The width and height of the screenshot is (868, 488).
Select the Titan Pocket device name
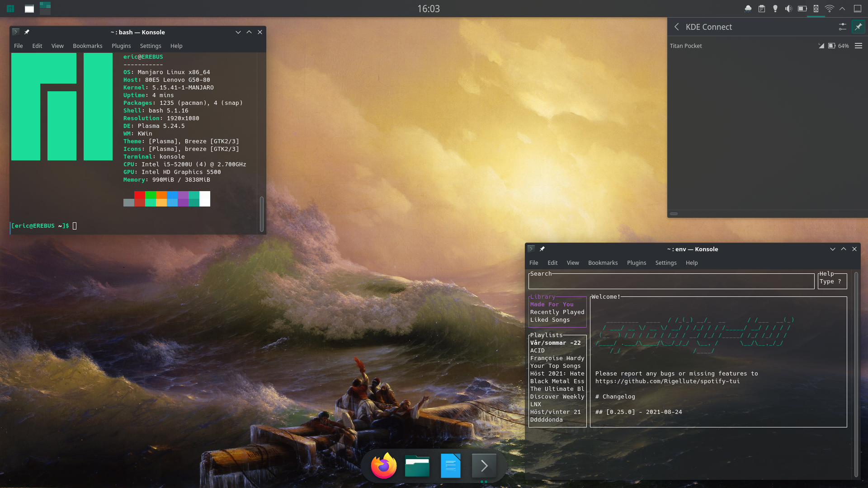tap(686, 46)
